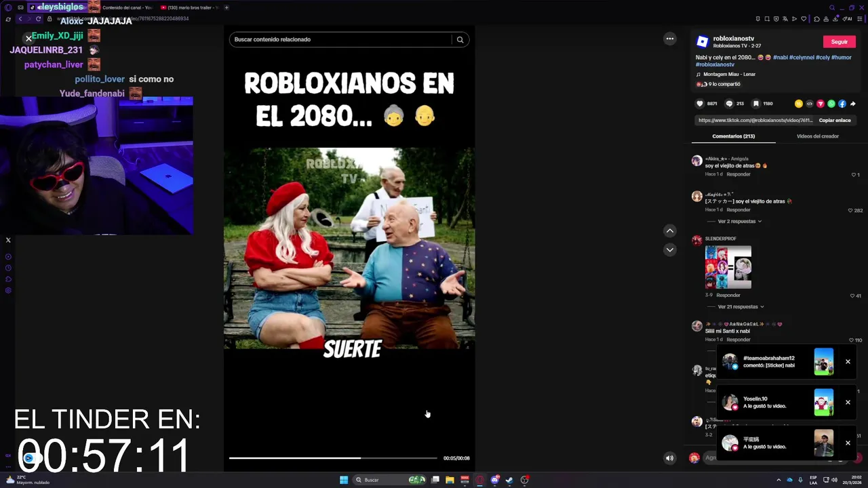Go to next video with down arrow
The image size is (868, 488).
pos(670,249)
